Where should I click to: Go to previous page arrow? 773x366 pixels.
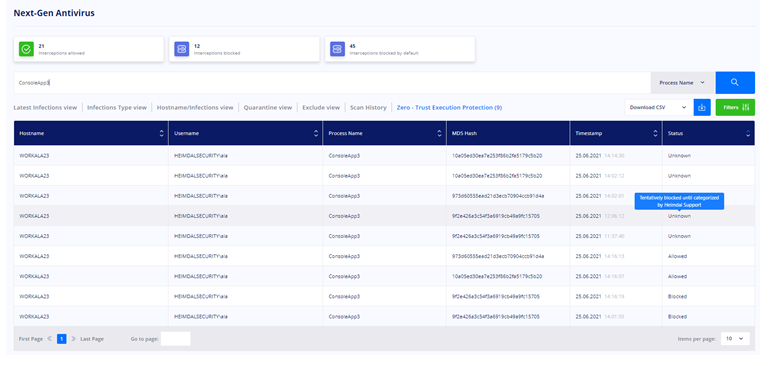49,339
